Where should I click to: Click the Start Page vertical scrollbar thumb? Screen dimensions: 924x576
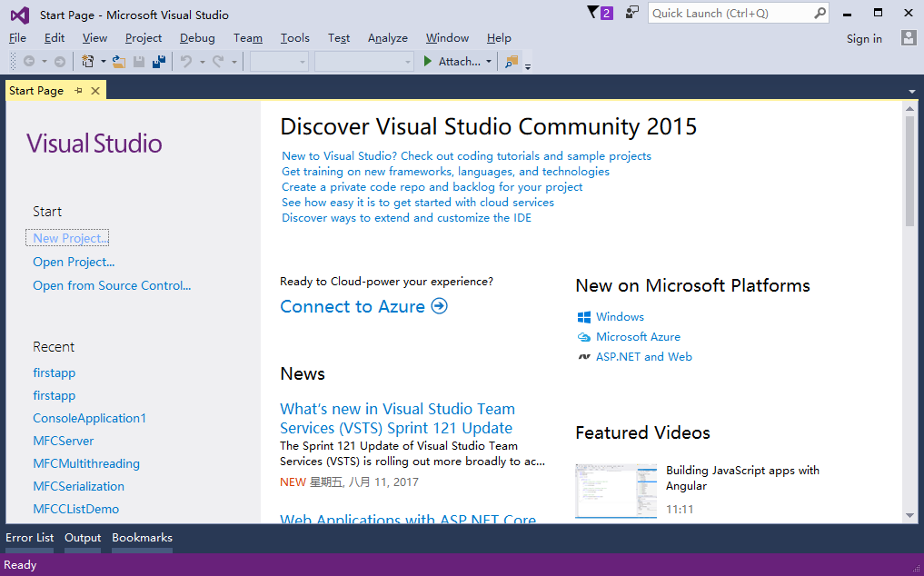point(910,171)
